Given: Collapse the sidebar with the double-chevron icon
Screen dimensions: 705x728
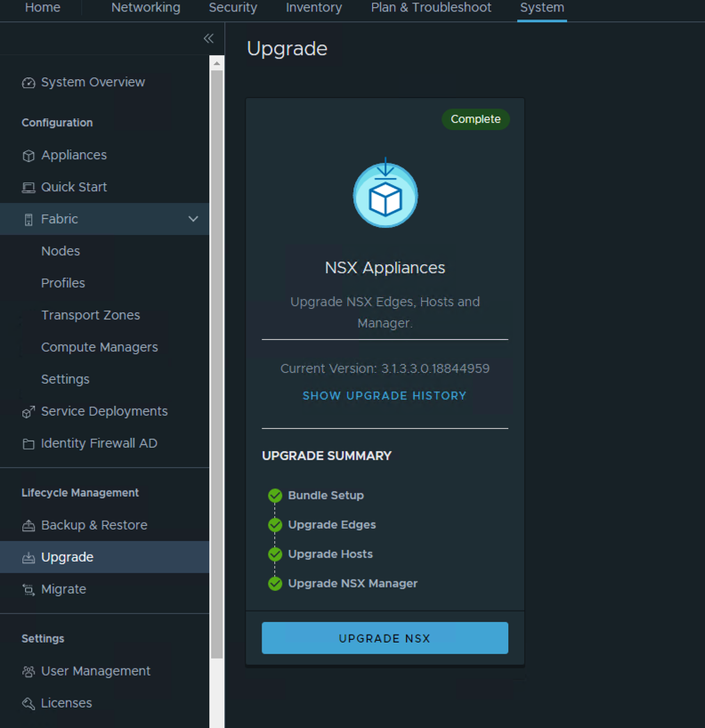Looking at the screenshot, I should coord(208,38).
